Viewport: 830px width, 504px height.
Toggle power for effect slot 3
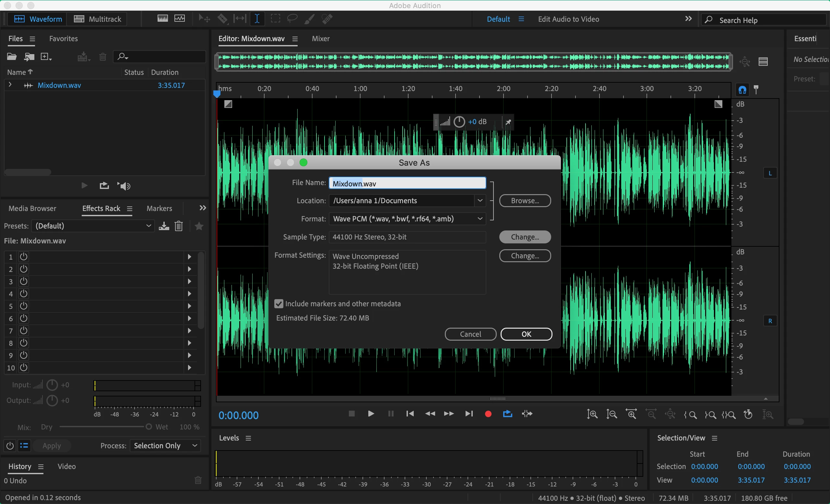coord(23,281)
